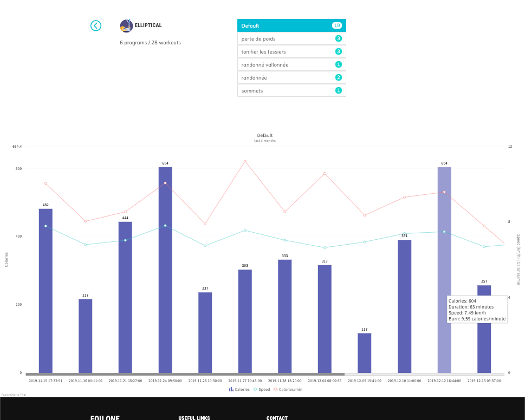Click the badge on sommets row
This screenshot has width=525, height=420.
(339, 90)
